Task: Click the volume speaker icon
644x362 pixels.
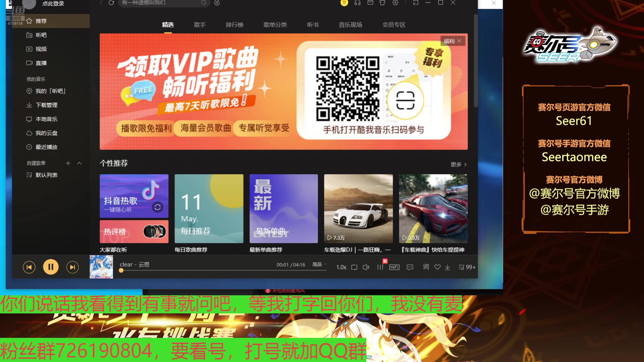Action: [x=366, y=267]
